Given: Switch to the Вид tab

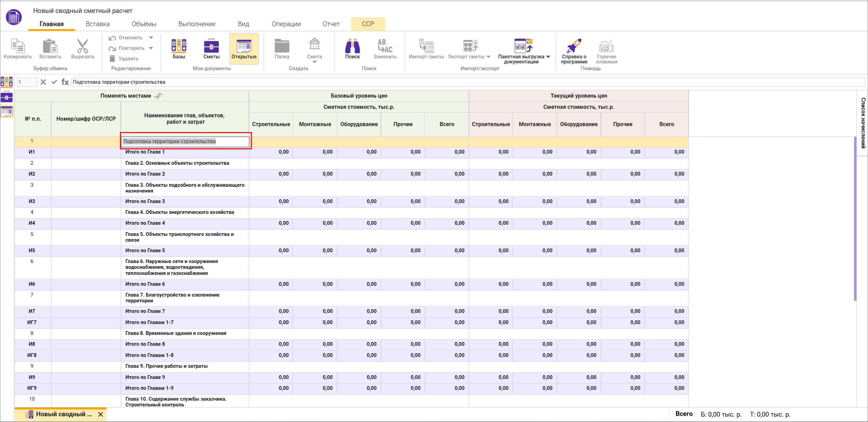Looking at the screenshot, I should (x=244, y=24).
